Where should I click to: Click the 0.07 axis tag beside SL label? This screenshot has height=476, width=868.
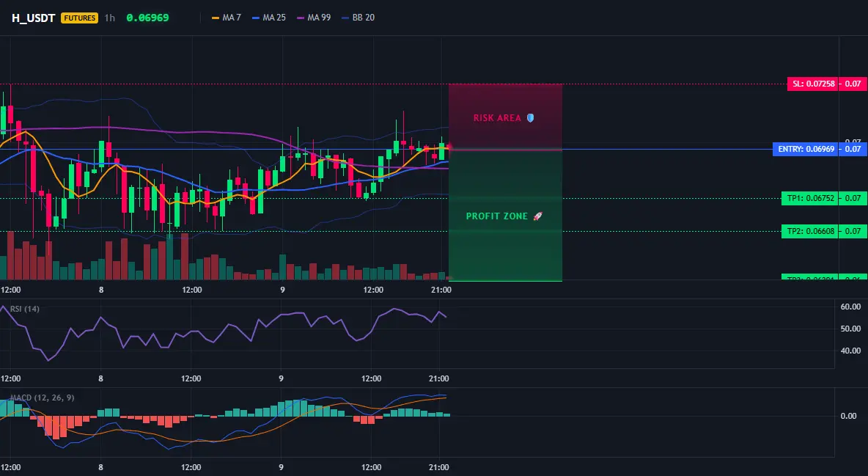[853, 84]
